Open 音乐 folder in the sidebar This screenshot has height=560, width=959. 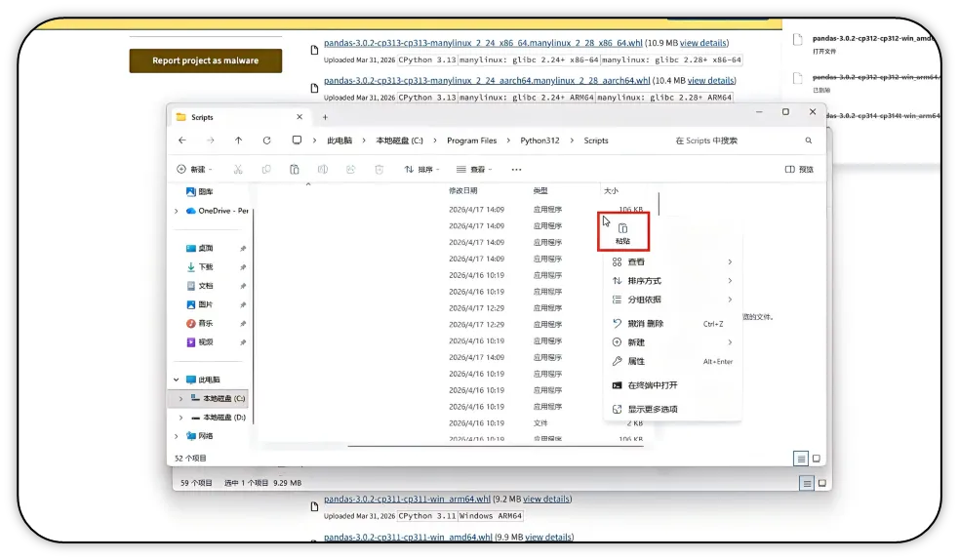[199, 323]
